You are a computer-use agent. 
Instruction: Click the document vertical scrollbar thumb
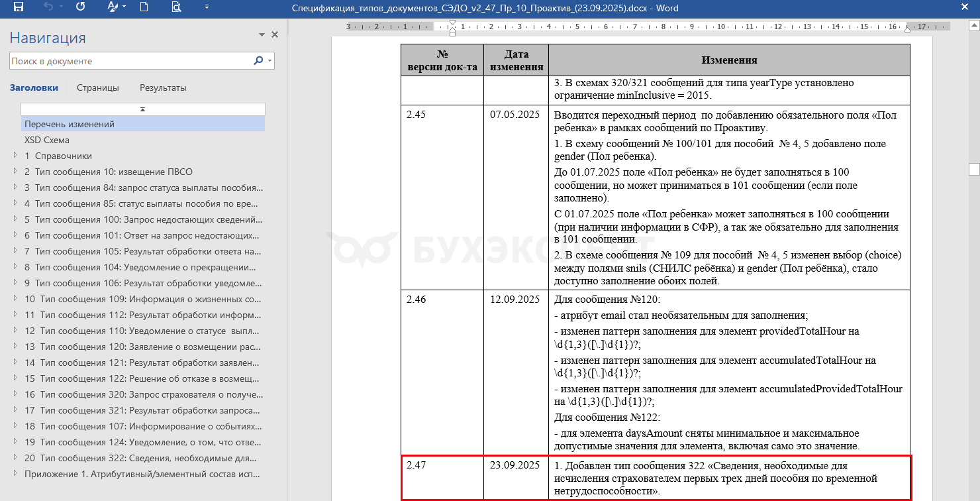click(974, 168)
